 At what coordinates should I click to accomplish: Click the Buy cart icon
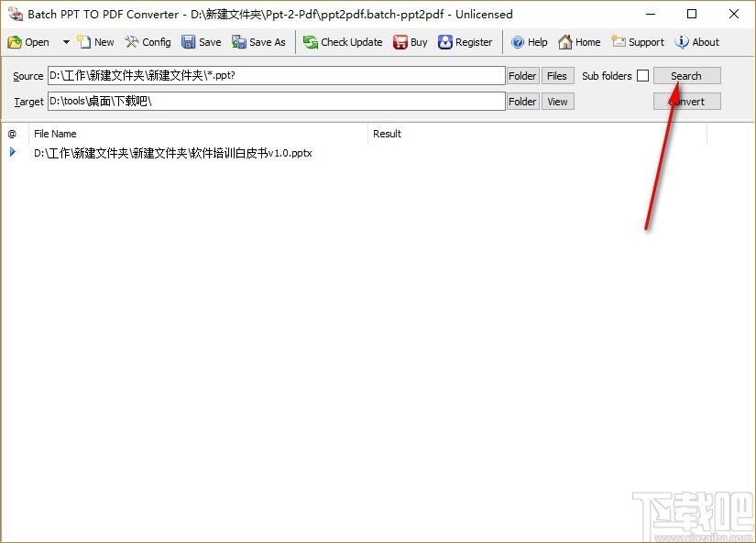[x=410, y=42]
